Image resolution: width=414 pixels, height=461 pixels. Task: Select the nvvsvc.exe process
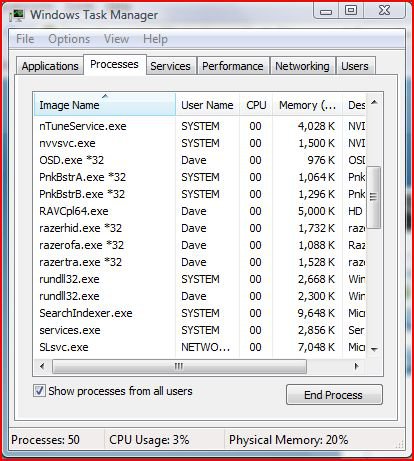(x=200, y=143)
